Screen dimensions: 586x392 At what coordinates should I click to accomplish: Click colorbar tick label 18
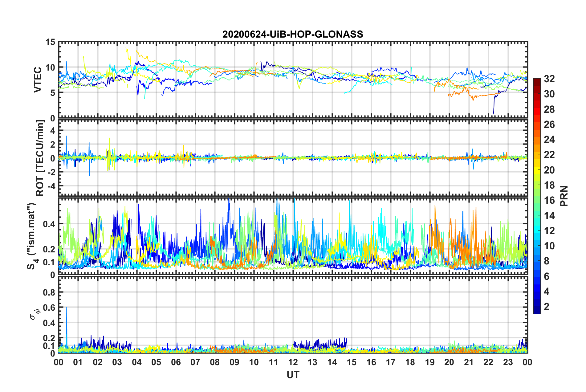coord(549,185)
